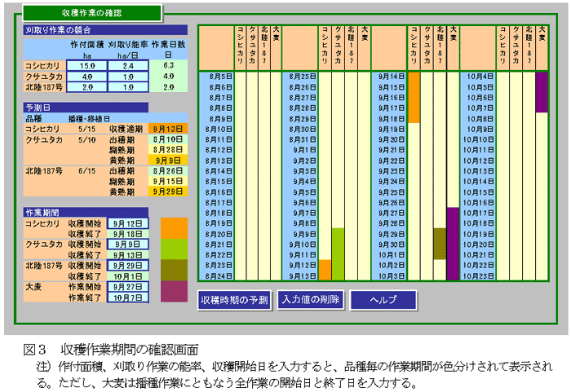Click クサユタカ 黄熟期 value 9月9日
Viewport: 571px width, 392px height.
coord(168,161)
